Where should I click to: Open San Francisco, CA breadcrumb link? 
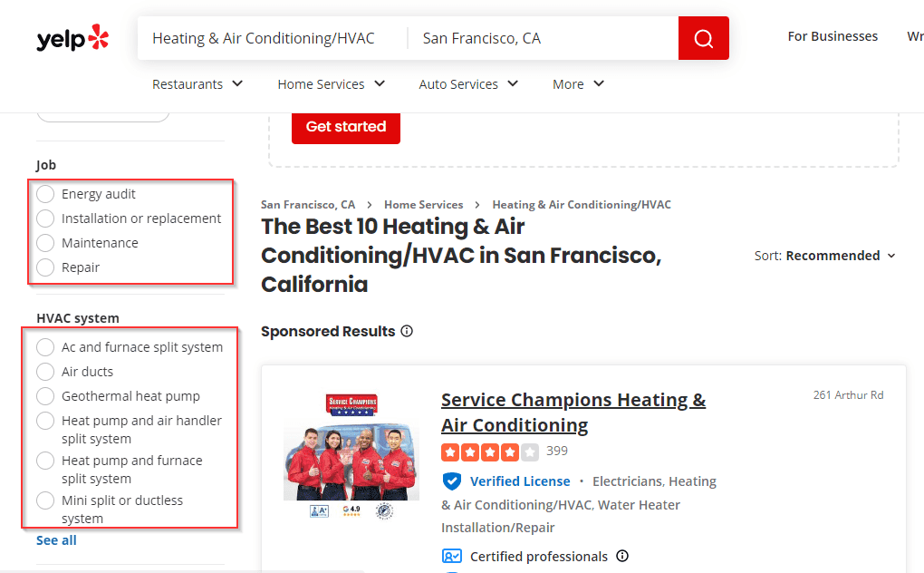point(308,205)
